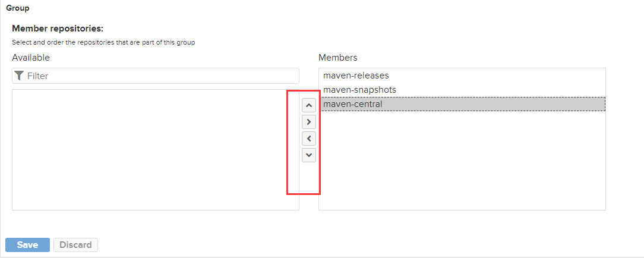Click the move down arrow button
The width and height of the screenshot is (644, 258).
point(309,155)
